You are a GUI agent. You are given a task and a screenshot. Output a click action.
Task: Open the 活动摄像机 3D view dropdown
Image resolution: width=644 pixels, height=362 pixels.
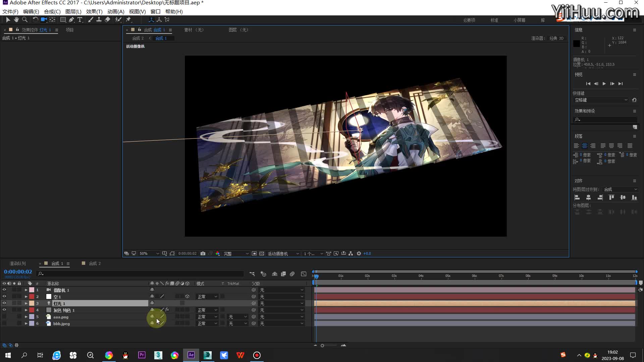[283, 254]
